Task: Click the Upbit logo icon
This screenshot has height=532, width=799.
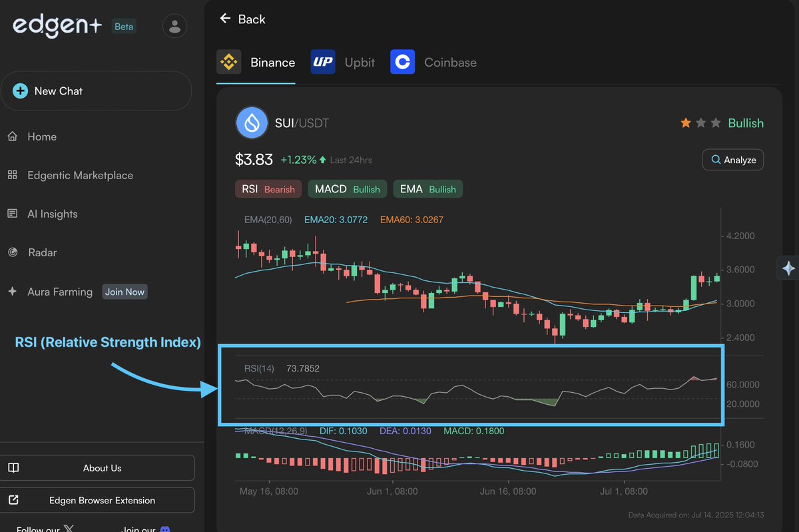Action: (323, 62)
